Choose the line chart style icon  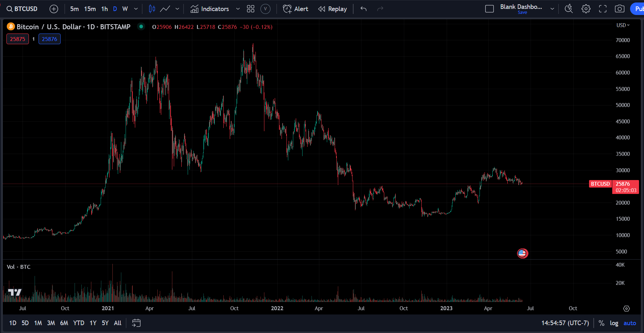tap(165, 9)
